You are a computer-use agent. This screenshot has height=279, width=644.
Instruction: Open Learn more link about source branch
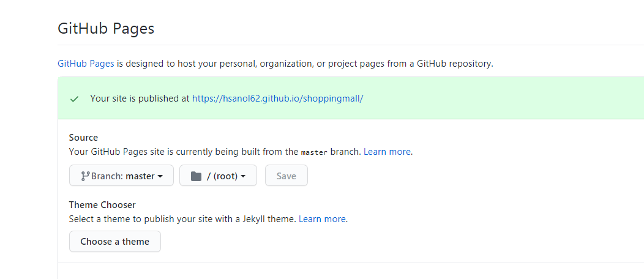387,152
